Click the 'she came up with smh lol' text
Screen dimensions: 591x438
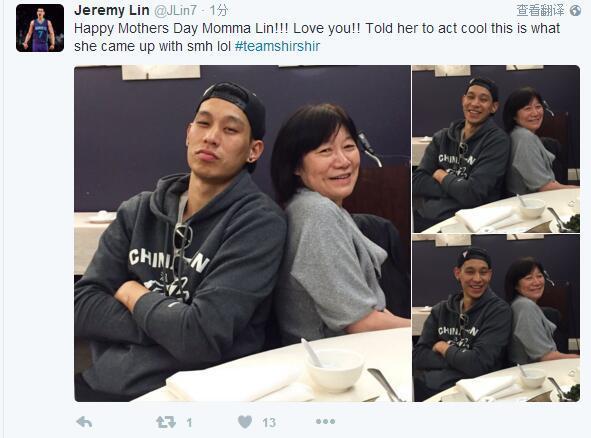pos(152,46)
